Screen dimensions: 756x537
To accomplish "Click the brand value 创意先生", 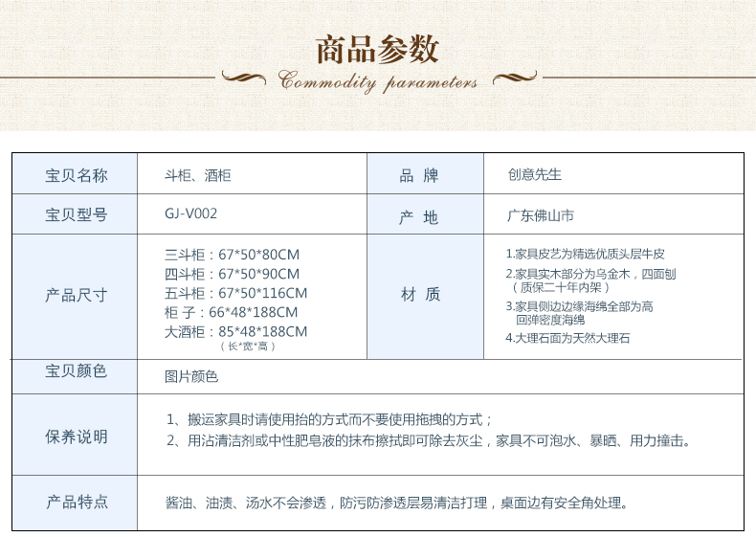I will tap(535, 175).
